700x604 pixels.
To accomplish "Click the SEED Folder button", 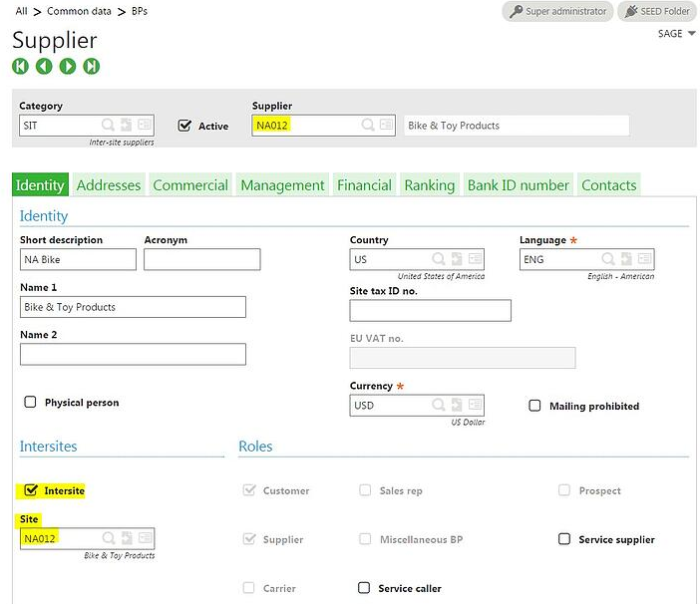I will point(656,12).
